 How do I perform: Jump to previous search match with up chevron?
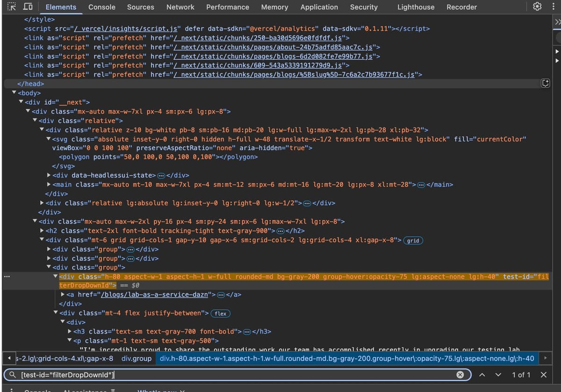point(482,374)
